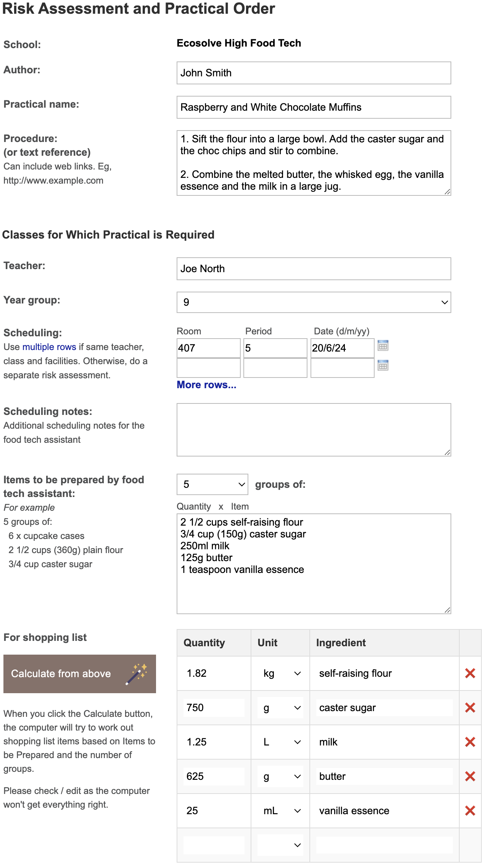Open the groups count dropdown showing 5
The height and width of the screenshot is (868, 486).
[x=212, y=484]
